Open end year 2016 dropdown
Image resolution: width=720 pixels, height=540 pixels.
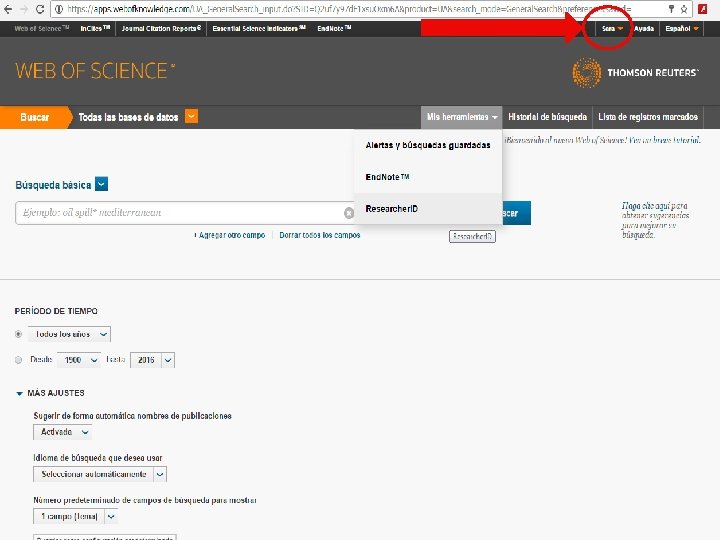[152, 360]
